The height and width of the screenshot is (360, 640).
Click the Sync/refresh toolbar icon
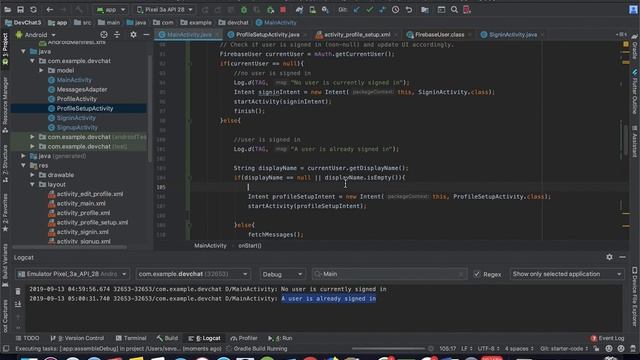pyautogui.click(x=33, y=9)
